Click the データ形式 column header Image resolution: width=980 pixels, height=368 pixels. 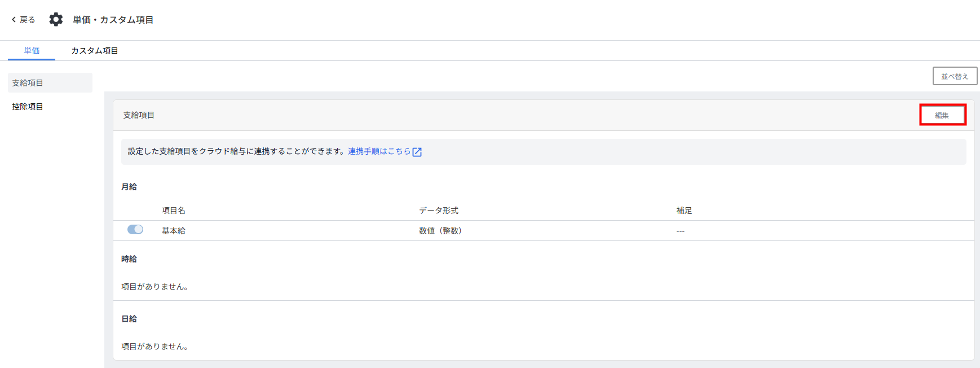(439, 211)
